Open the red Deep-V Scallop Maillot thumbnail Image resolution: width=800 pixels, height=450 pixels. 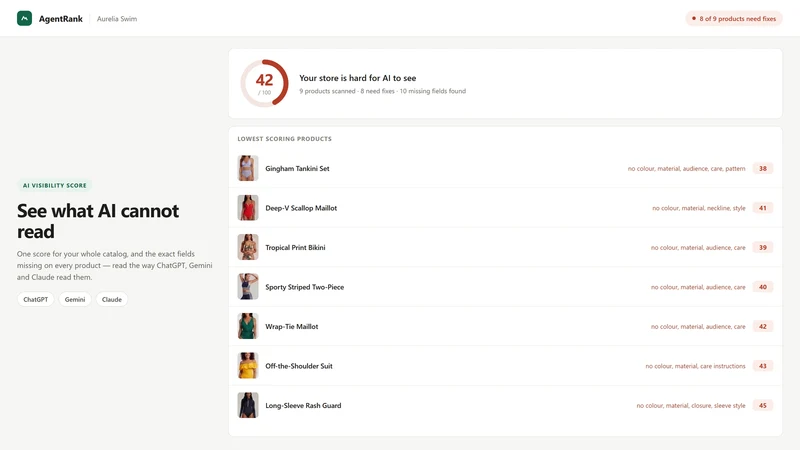(248, 208)
